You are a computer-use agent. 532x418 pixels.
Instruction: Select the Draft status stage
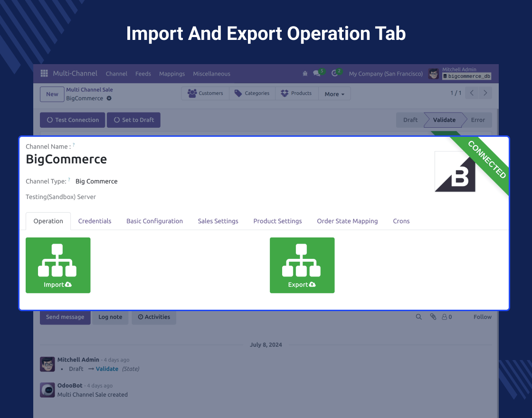pyautogui.click(x=410, y=120)
